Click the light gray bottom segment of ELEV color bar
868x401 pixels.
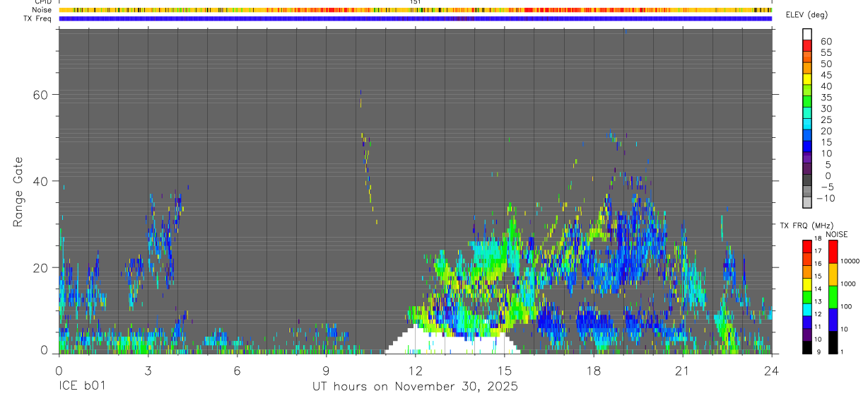(807, 202)
